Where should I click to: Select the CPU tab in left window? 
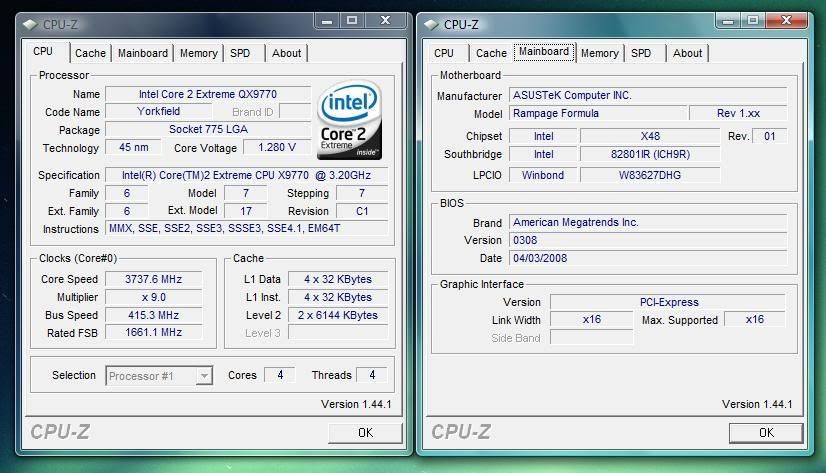point(43,52)
